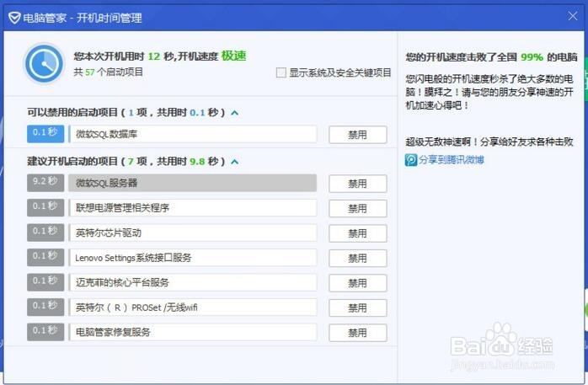This screenshot has height=385, width=588.
Task: Select the 联想电源管理相关程序 row
Action: [193, 208]
